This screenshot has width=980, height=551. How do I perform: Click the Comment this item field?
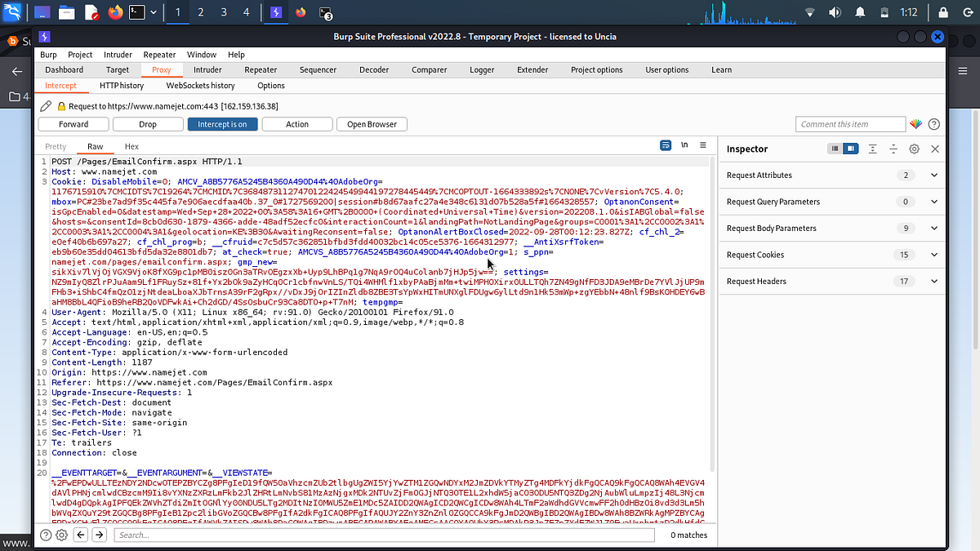[850, 124]
